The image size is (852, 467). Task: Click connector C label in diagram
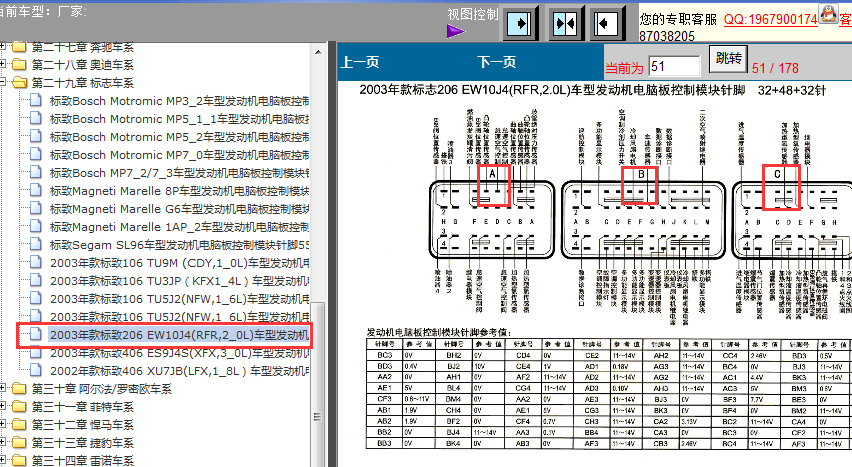pyautogui.click(x=777, y=174)
